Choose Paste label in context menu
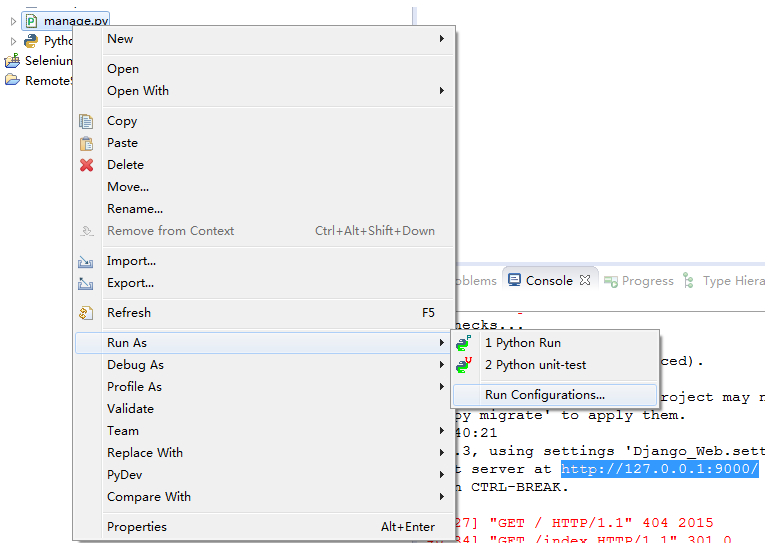Screen dimensions: 771x555 pyautogui.click(x=122, y=143)
